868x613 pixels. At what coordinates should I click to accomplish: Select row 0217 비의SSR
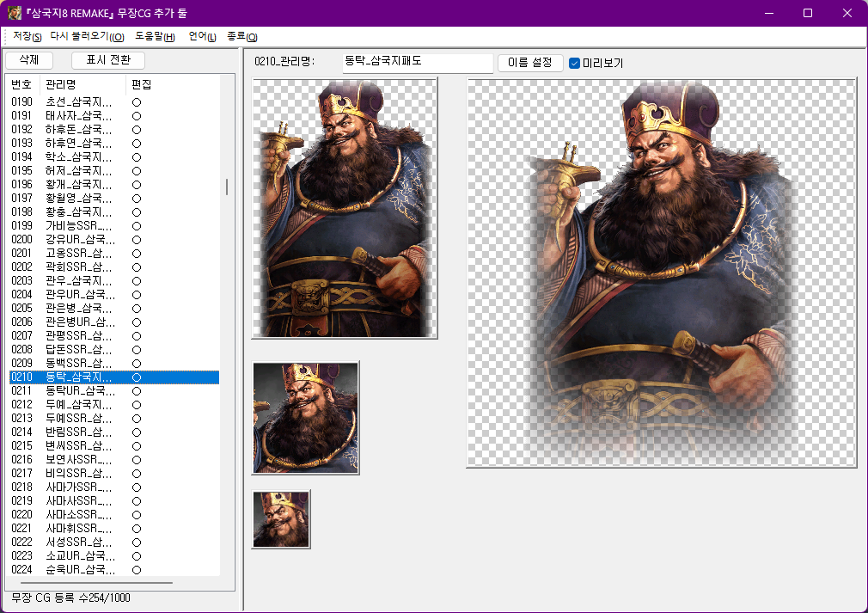(x=114, y=474)
